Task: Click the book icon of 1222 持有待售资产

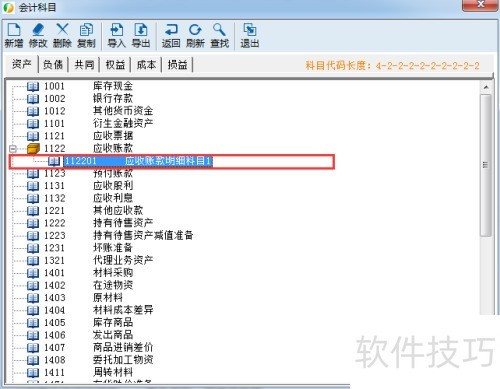Action: pos(33,223)
